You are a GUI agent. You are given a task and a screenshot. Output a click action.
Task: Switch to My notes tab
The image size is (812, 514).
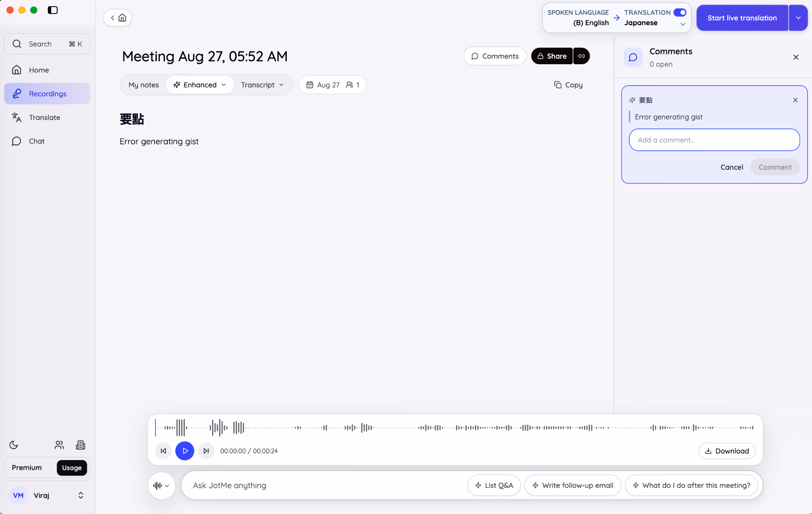(144, 84)
